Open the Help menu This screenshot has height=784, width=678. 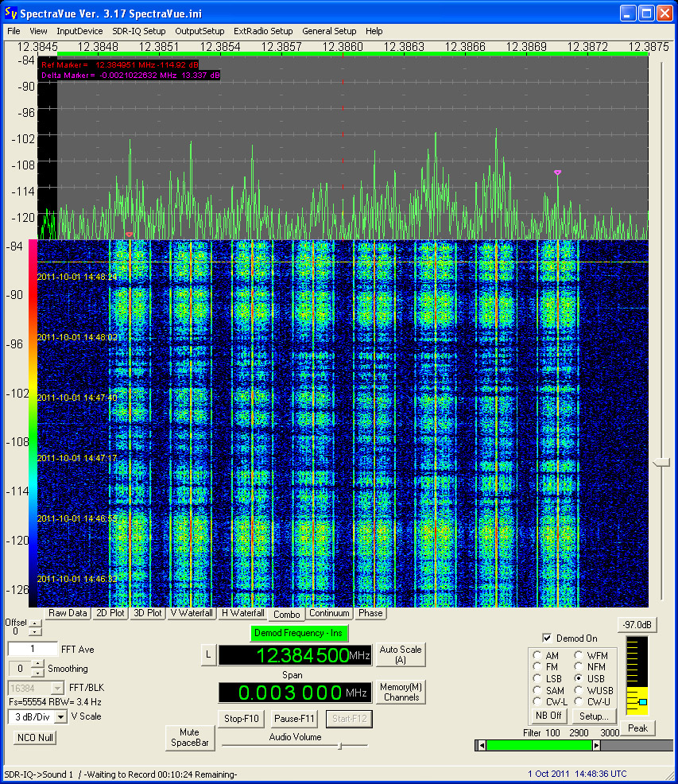pyautogui.click(x=374, y=31)
